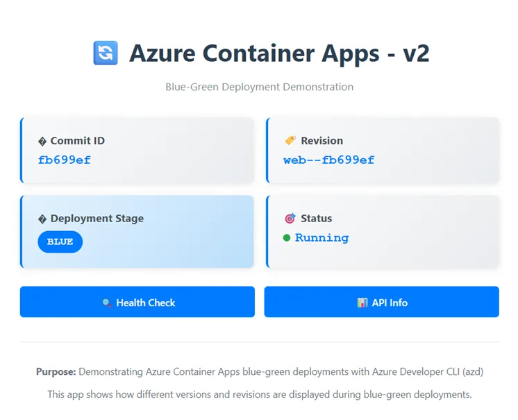Screen dimensions: 518x420
Task: Click the Deployment Stage card label
Action: 97,219
